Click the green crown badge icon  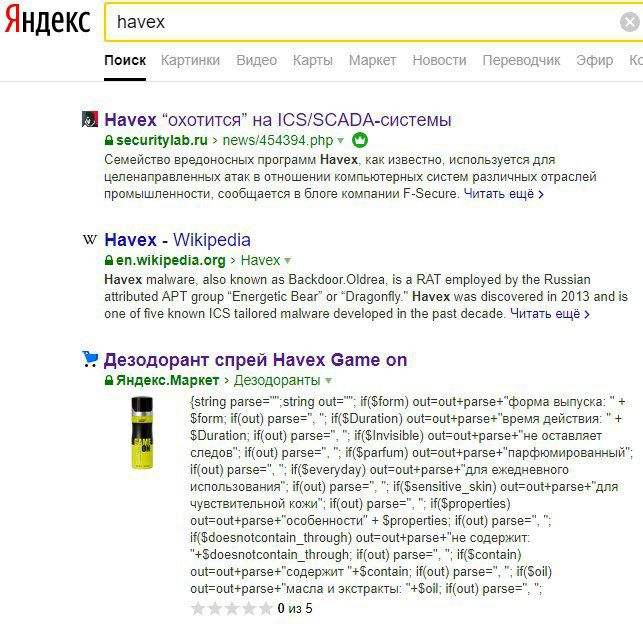[360, 140]
